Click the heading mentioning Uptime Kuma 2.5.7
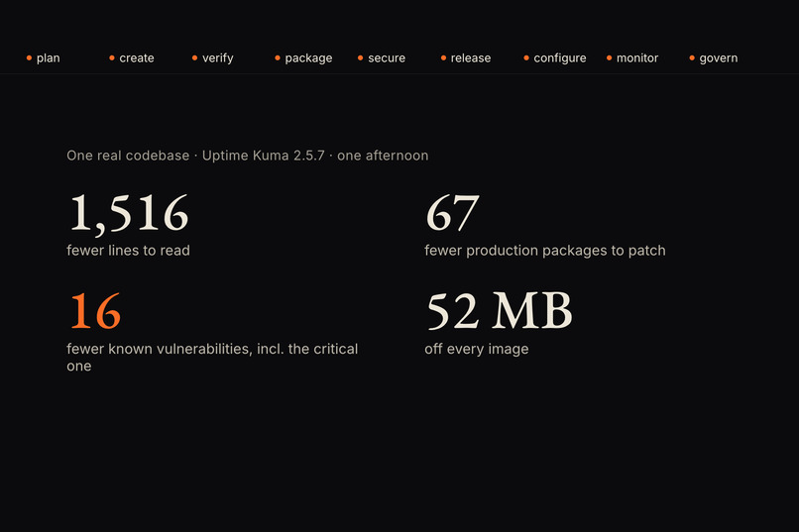This screenshot has width=799, height=532. [247, 156]
